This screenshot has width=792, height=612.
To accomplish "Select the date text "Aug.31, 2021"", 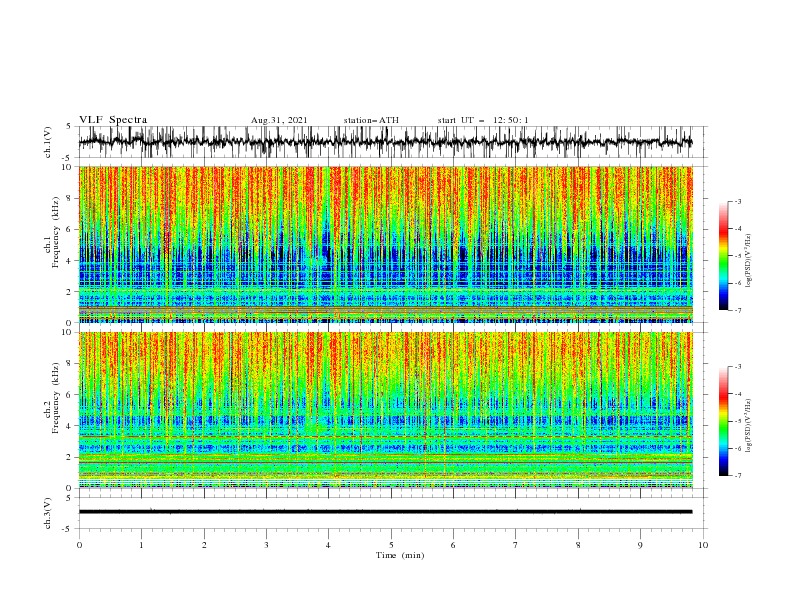I will click(x=279, y=120).
